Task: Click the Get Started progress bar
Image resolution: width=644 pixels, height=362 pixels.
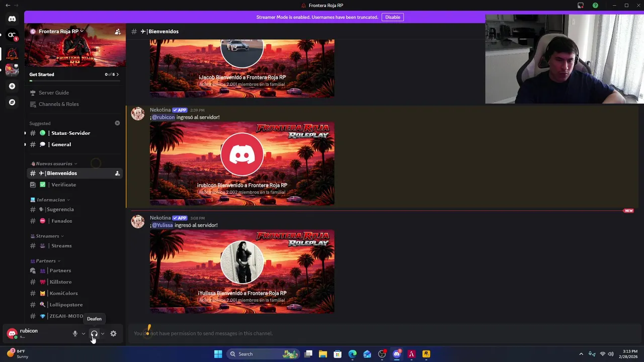Action: coord(74,80)
